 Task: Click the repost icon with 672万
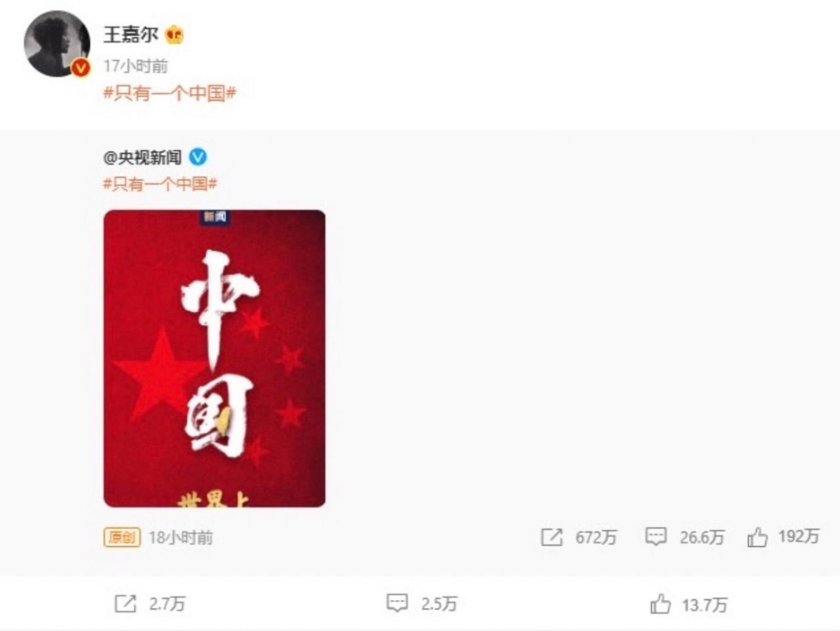tap(551, 537)
